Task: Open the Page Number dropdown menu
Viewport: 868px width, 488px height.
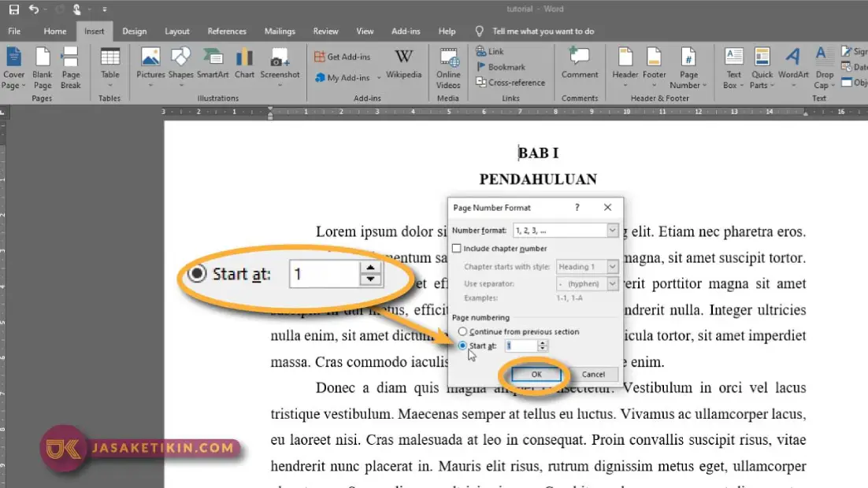Action: tap(689, 68)
